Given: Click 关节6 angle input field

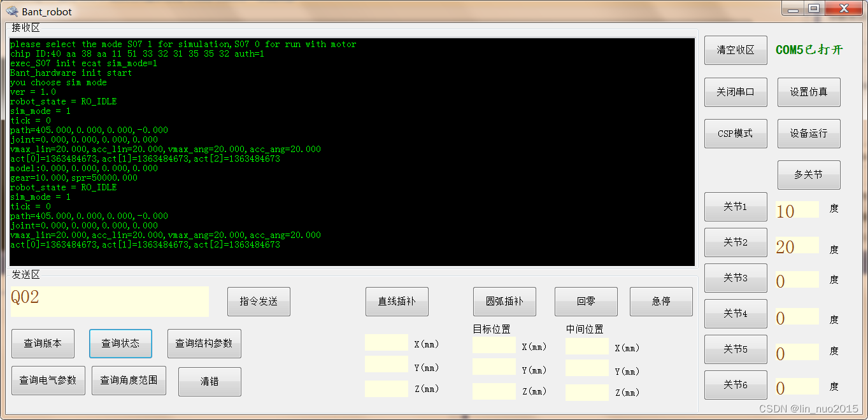Looking at the screenshot, I should tap(797, 387).
